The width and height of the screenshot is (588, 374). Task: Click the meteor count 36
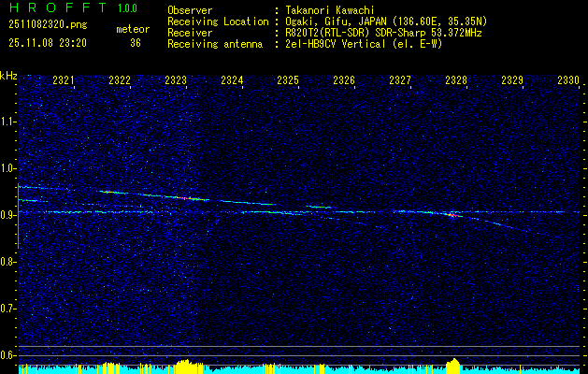[x=136, y=43]
